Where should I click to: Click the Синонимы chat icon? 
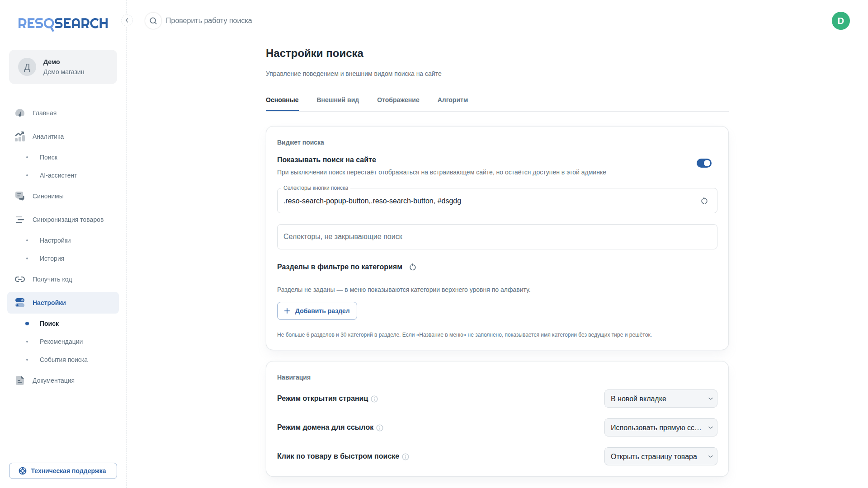[x=20, y=196]
